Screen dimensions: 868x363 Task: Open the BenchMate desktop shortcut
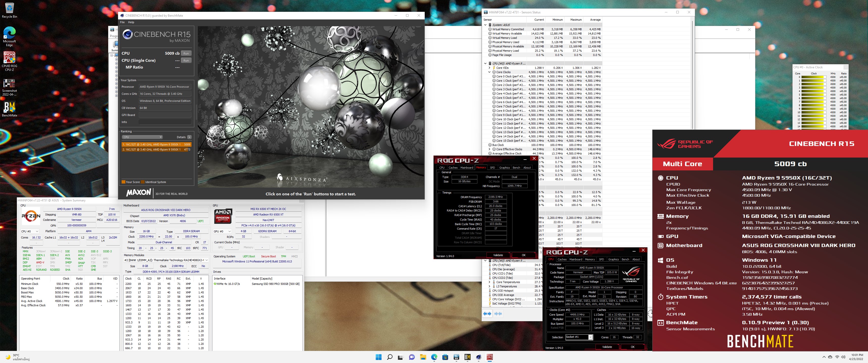point(9,109)
